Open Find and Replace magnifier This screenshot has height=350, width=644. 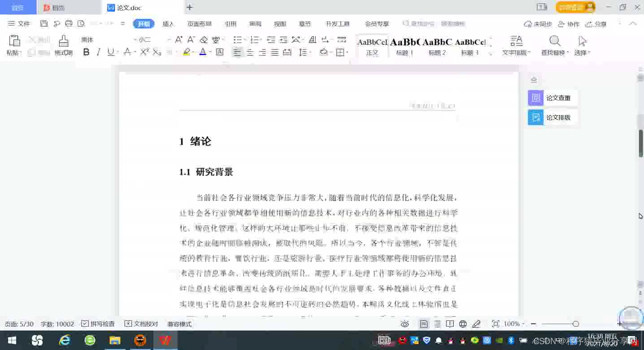[x=555, y=41]
